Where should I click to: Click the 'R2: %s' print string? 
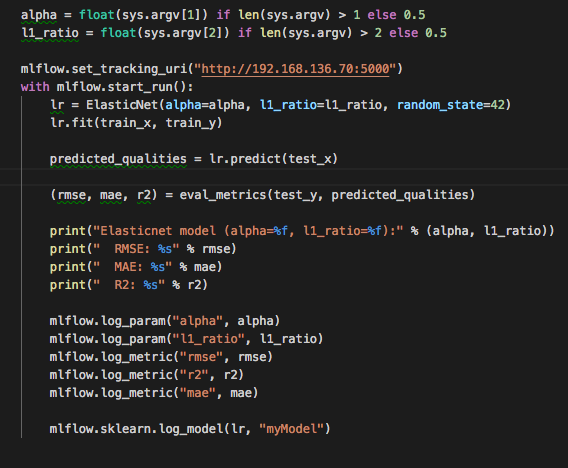[129, 285]
